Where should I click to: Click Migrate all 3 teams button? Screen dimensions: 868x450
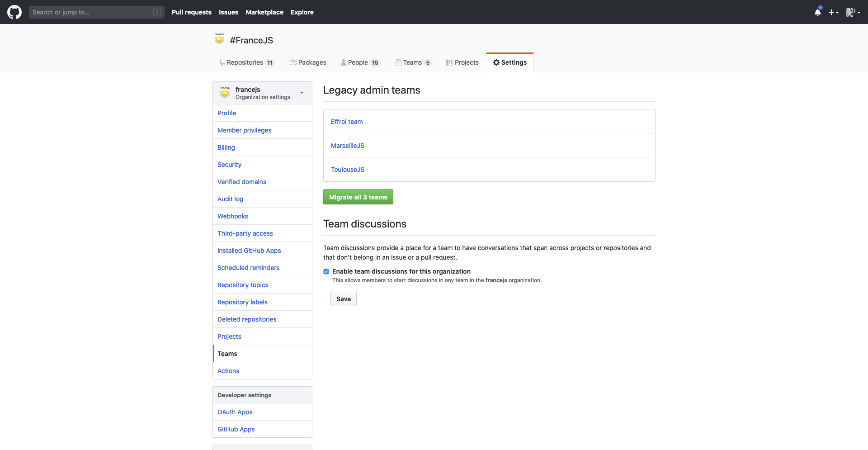(358, 197)
